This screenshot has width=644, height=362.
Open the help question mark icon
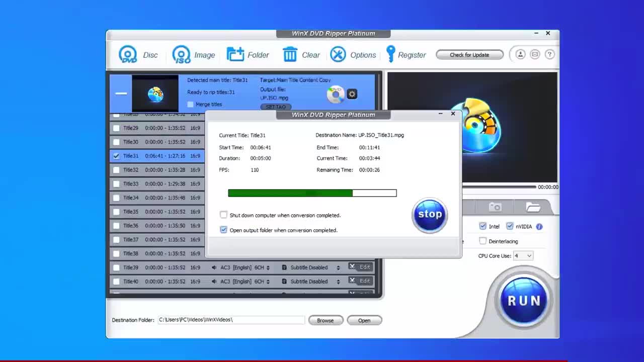(549, 54)
